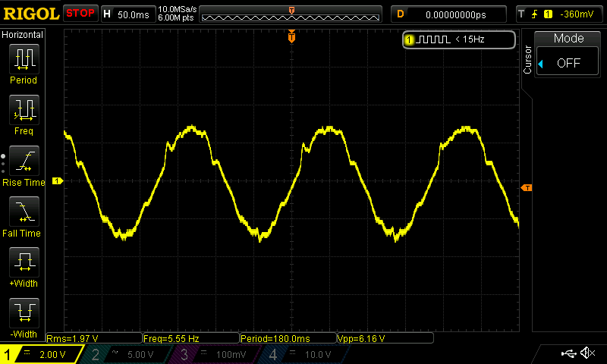Viewport: 607px width, 364px height.
Task: Click the trigger level -360mV readout
Action: tap(577, 14)
